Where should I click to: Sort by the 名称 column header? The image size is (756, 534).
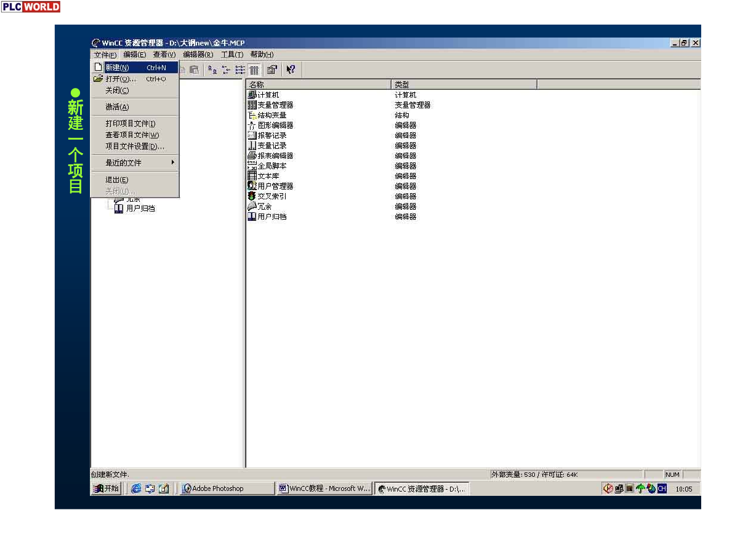pos(319,84)
